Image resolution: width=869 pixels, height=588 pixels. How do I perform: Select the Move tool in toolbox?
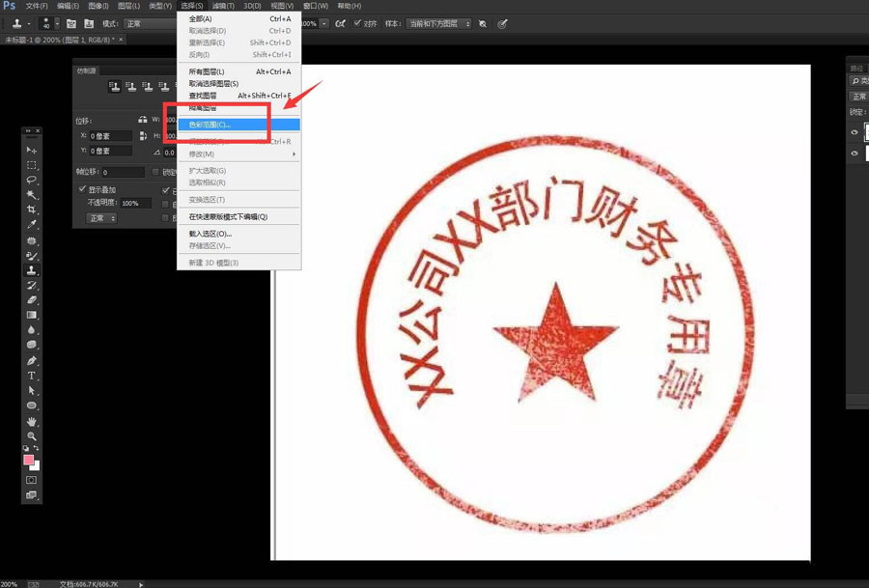tap(32, 151)
